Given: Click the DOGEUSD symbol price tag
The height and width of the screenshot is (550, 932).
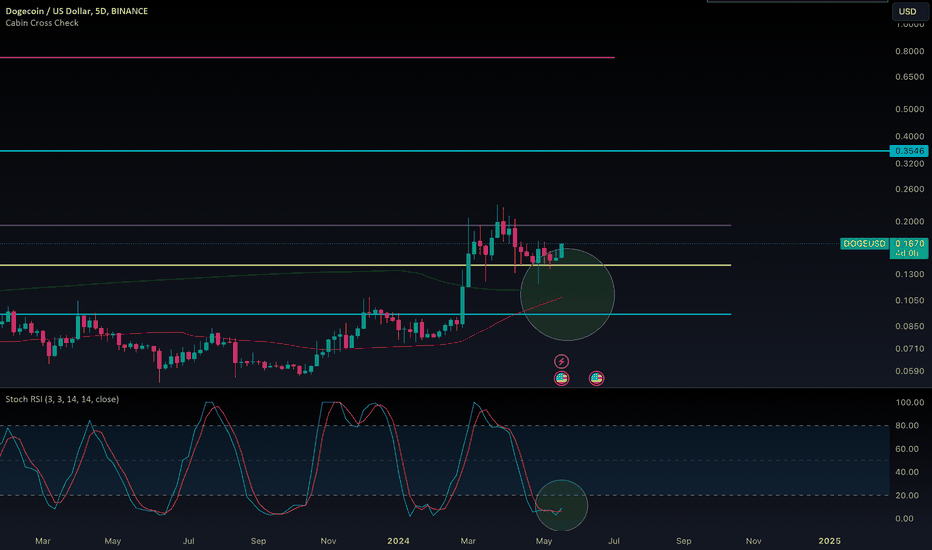Looking at the screenshot, I should (x=864, y=243).
